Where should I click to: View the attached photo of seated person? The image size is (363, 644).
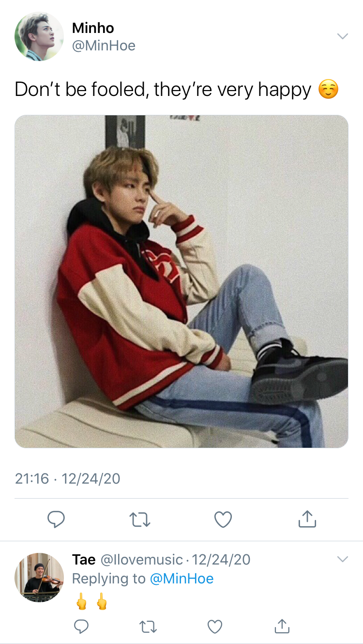(x=181, y=281)
